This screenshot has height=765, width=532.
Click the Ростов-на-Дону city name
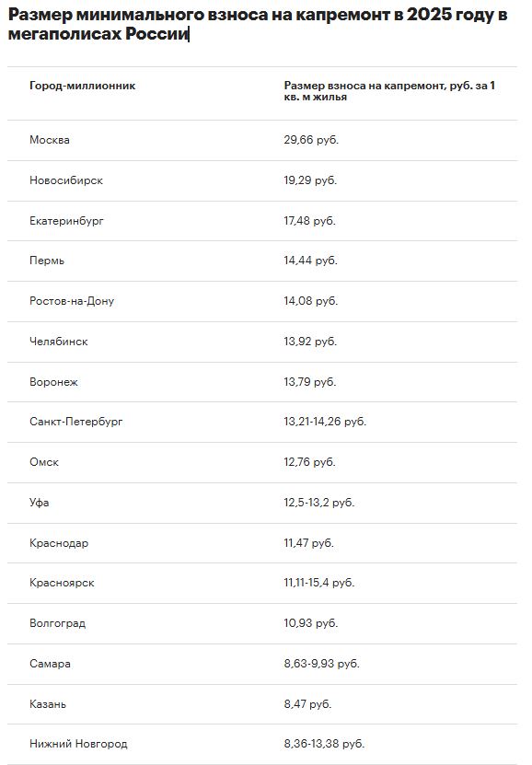point(72,301)
